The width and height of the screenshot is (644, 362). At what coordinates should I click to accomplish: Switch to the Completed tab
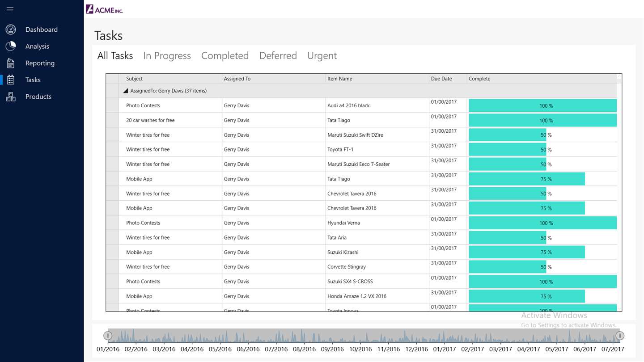click(225, 55)
